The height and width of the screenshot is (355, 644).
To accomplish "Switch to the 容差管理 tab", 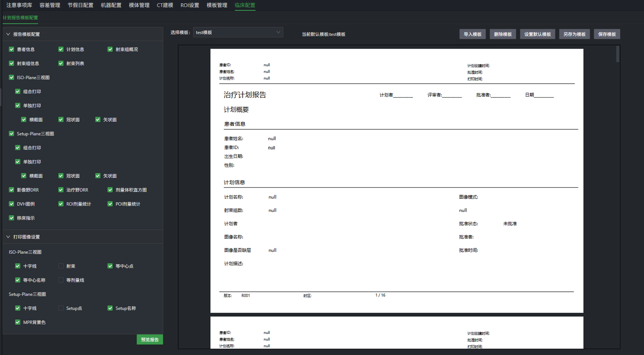I will (50, 5).
